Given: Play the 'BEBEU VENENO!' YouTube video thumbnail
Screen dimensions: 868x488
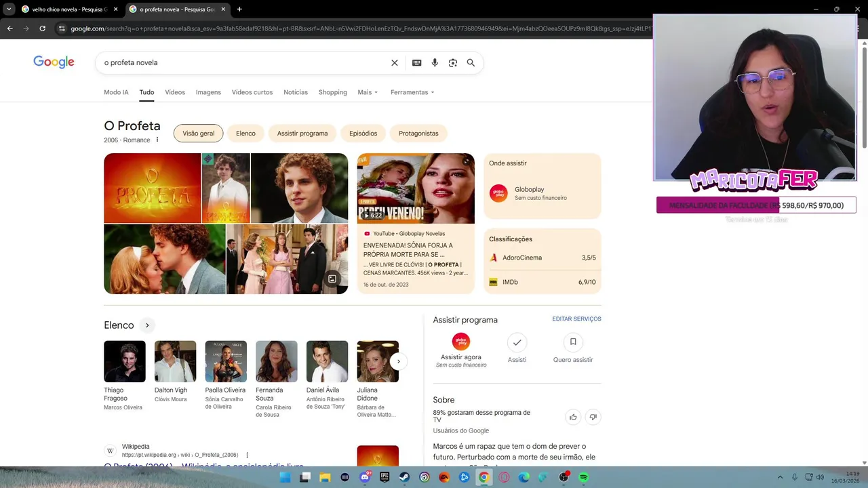Looking at the screenshot, I should 416,188.
